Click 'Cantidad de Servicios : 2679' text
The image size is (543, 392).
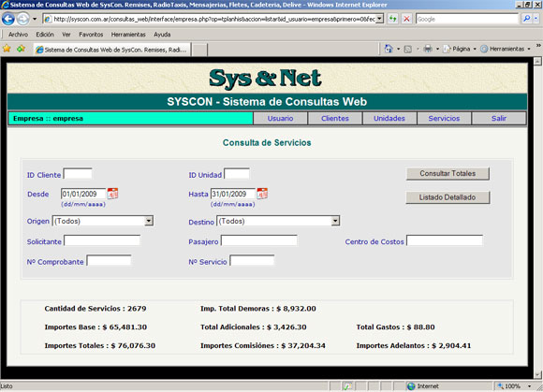click(95, 309)
